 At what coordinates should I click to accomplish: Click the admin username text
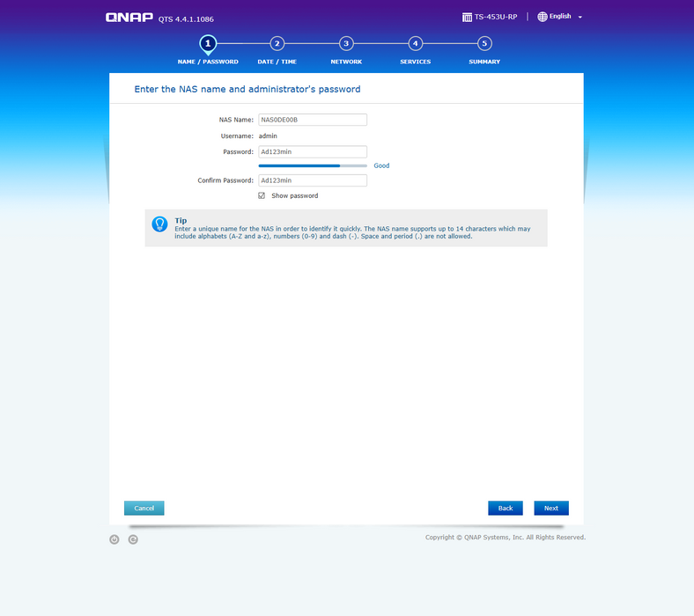click(268, 136)
